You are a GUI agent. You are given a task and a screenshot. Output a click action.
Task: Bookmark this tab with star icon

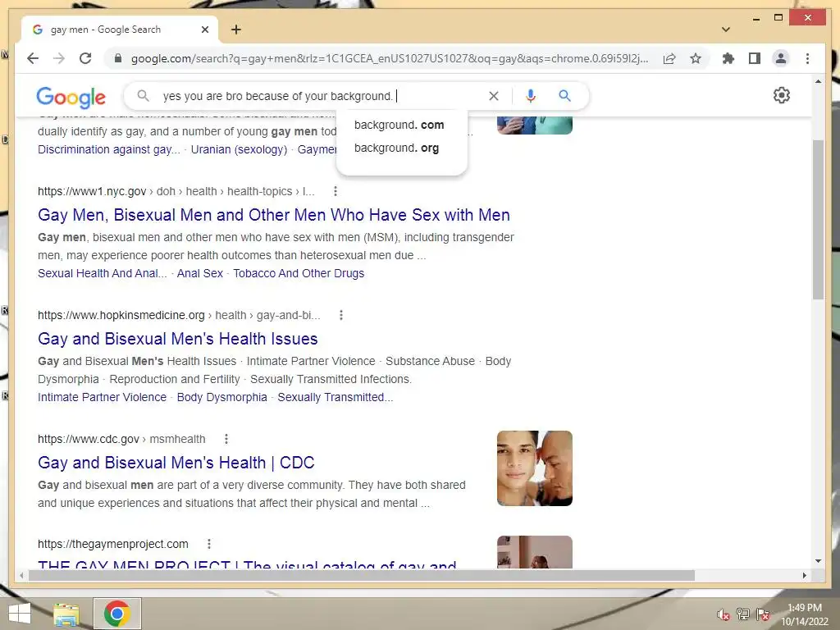(x=696, y=58)
